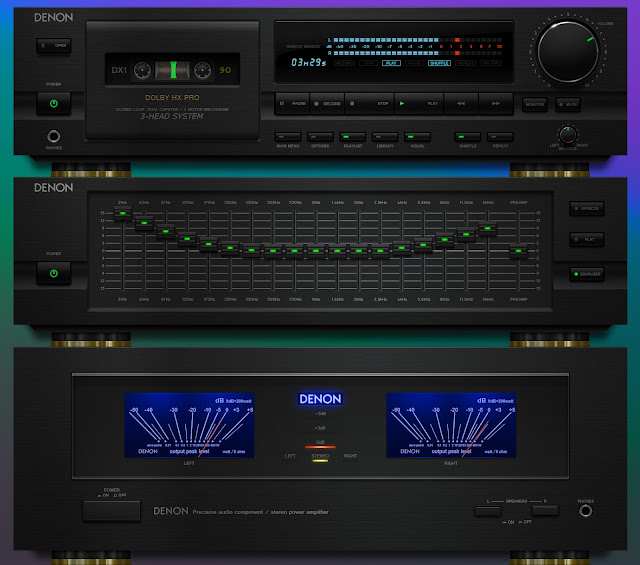The height and width of the screenshot is (565, 640).
Task: Click the 63Hz equalizer slider handle
Action: [144, 223]
